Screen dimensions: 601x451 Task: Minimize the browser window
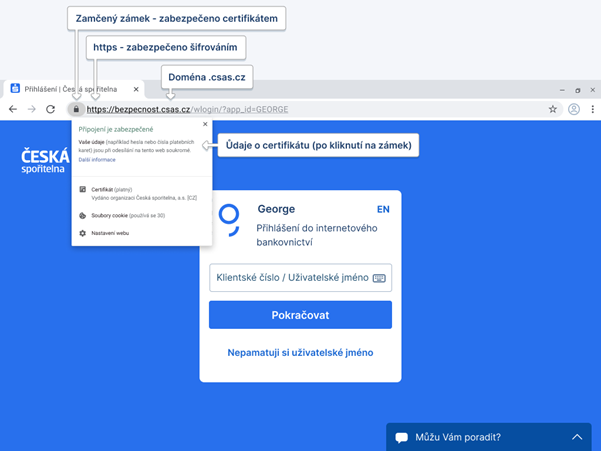point(562,90)
